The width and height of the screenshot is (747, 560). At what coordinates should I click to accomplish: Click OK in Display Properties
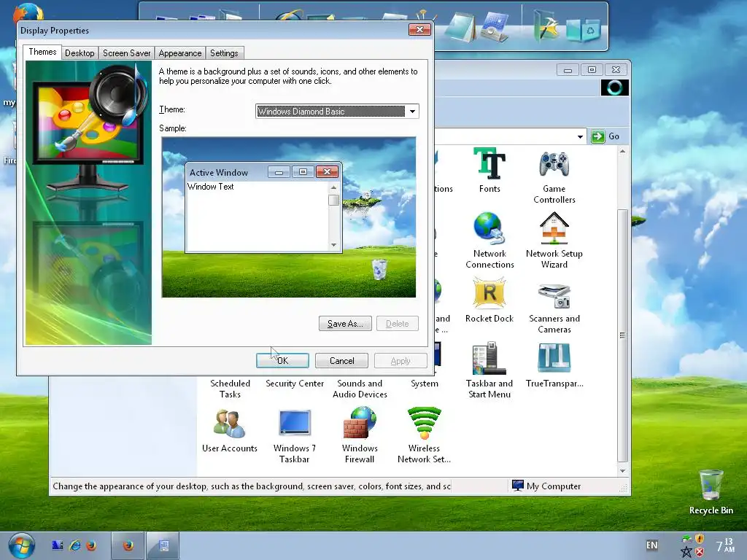pos(282,361)
